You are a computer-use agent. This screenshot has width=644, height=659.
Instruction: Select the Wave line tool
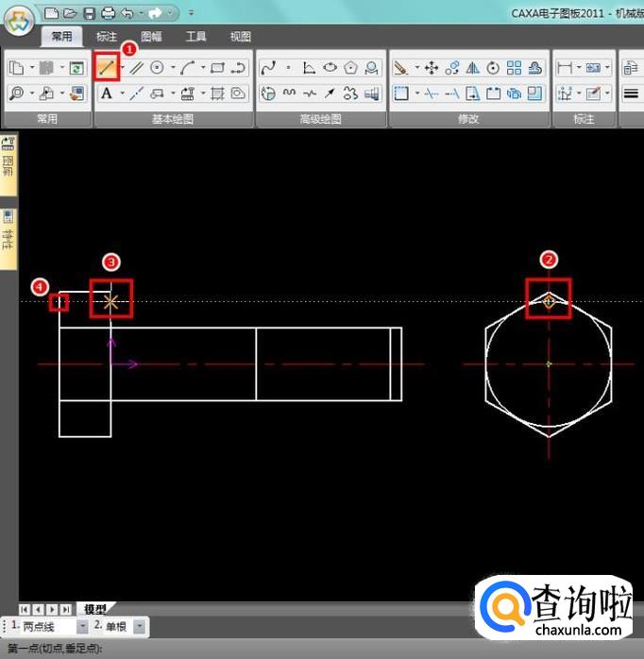click(289, 93)
